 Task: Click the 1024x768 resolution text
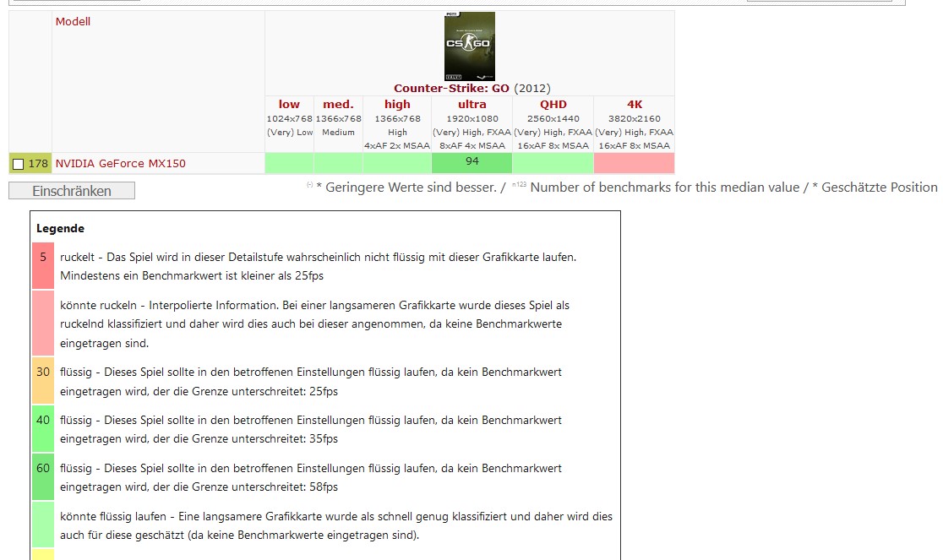289,119
